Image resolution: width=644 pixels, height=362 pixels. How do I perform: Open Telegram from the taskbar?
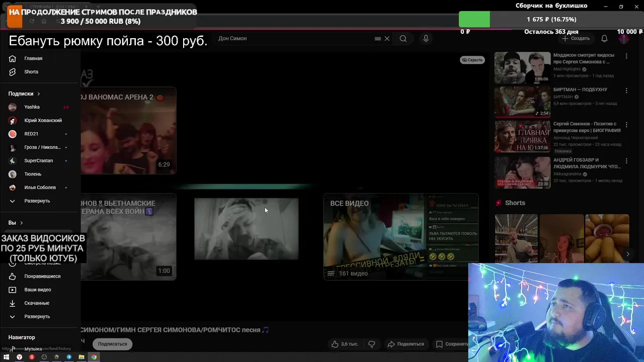[x=69, y=357]
